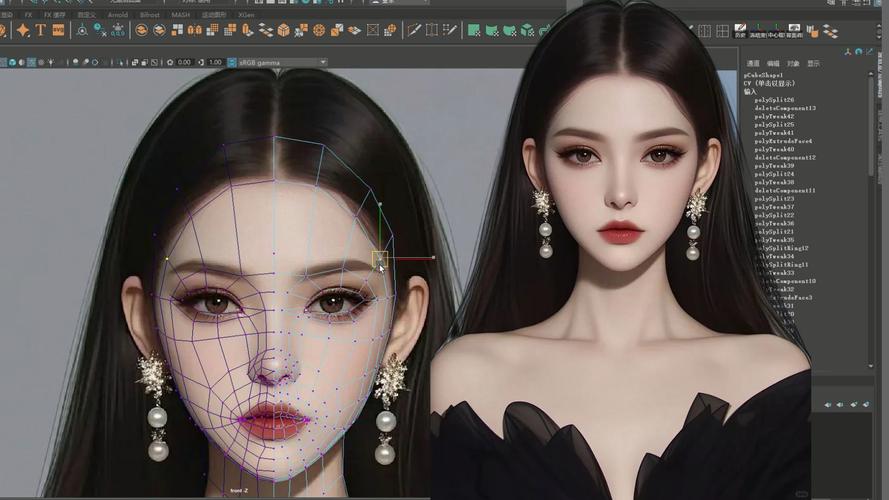The image size is (889, 500).
Task: Click the exposure value field showing 0.00
Action: [184, 62]
